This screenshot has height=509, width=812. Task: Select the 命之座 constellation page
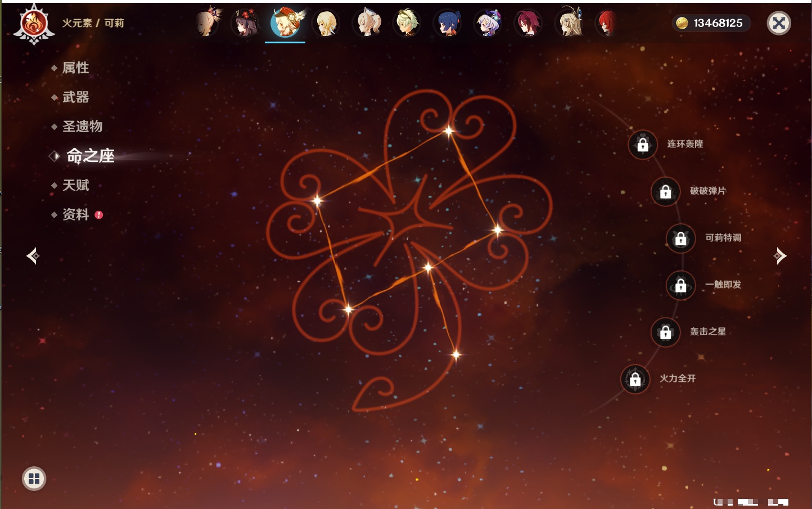pos(90,156)
